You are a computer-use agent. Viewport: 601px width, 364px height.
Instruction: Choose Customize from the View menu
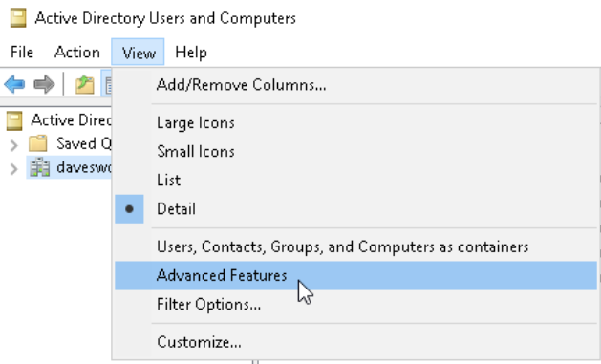tap(199, 342)
